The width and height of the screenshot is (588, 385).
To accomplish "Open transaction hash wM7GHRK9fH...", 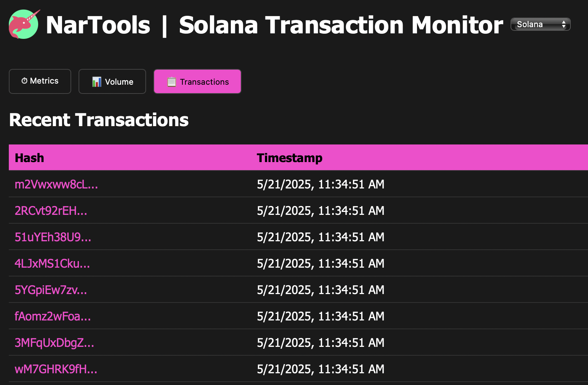I will 56,369.
